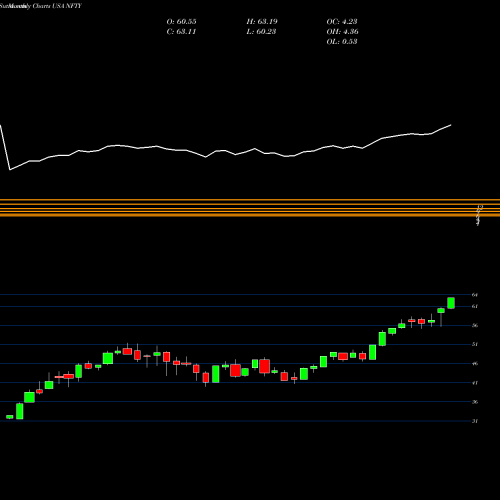The width and height of the screenshot is (500, 500).
Task: Click the 'OL: 0.53' reading
Action: (x=342, y=42)
